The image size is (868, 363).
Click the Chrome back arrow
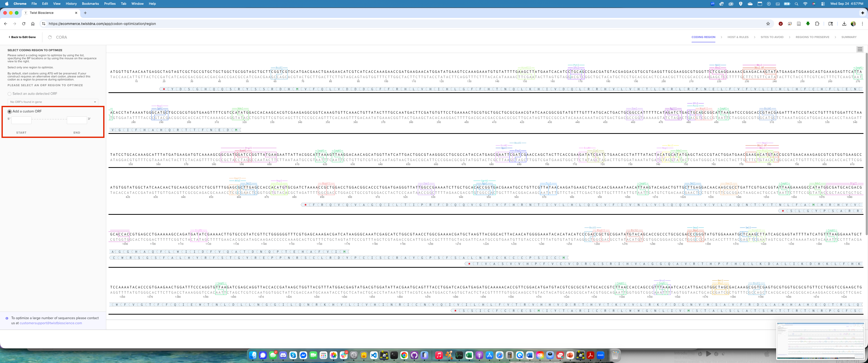pos(5,24)
